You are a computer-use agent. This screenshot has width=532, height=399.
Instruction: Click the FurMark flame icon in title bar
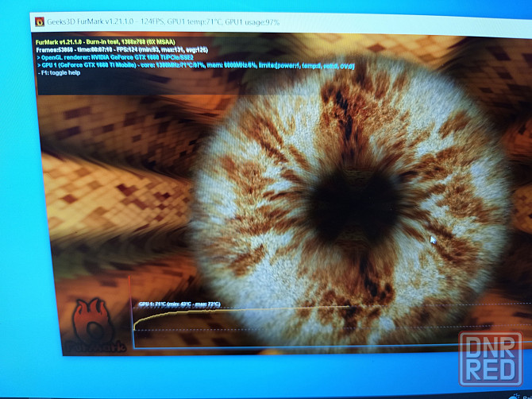click(x=40, y=21)
